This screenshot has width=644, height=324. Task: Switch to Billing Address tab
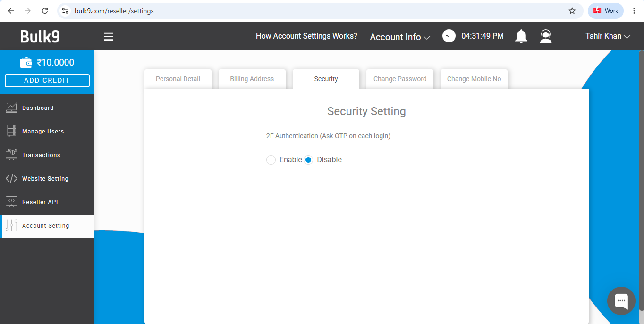[252, 79]
